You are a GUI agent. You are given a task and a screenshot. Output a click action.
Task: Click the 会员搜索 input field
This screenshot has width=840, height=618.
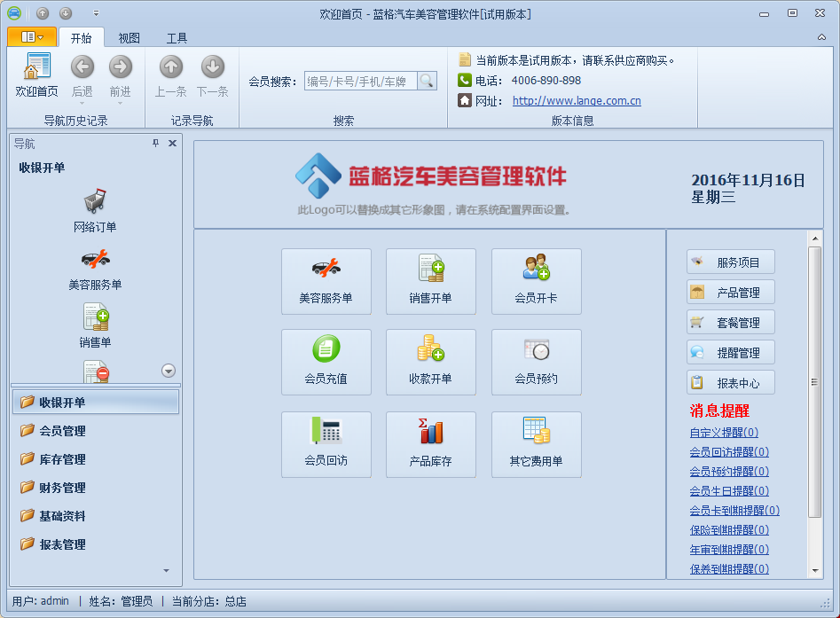click(x=360, y=81)
